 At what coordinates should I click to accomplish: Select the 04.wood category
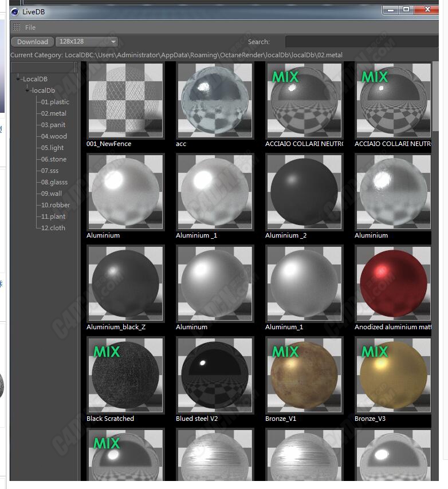click(54, 136)
